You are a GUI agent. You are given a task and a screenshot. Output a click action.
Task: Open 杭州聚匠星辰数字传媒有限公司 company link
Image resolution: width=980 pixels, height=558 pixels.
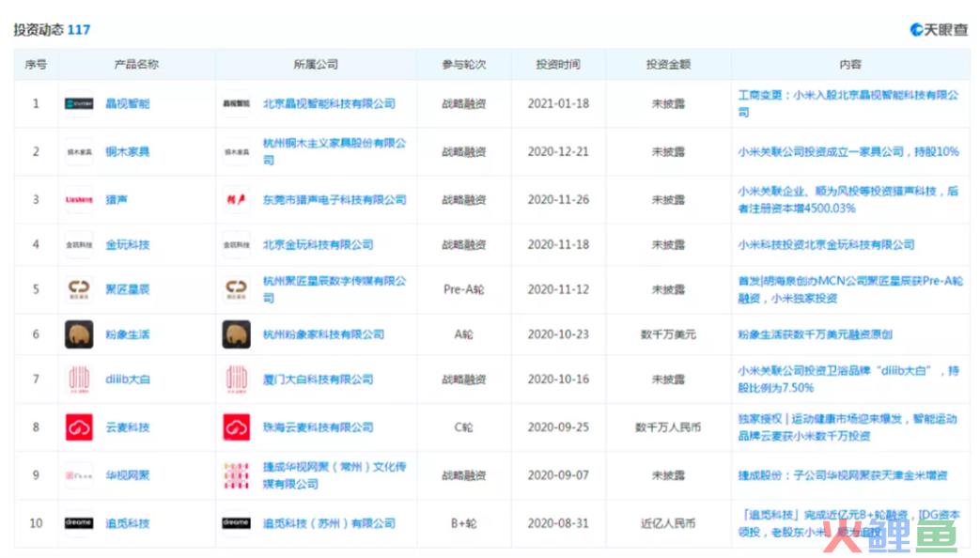tap(334, 289)
